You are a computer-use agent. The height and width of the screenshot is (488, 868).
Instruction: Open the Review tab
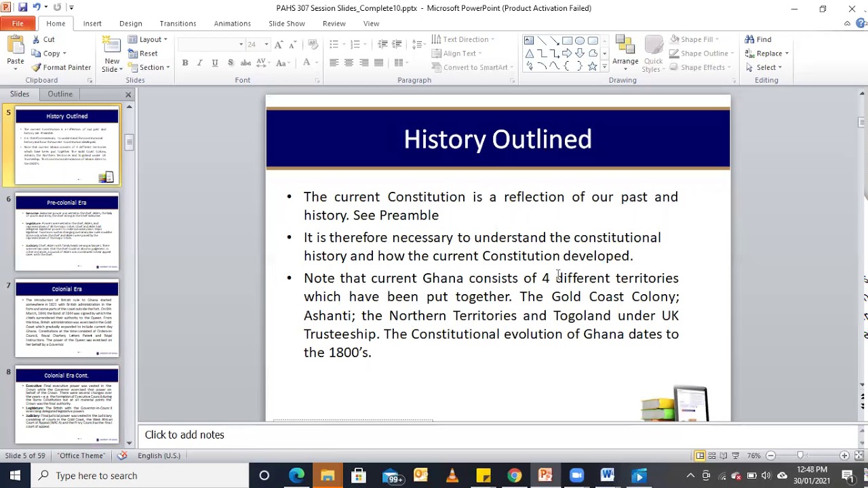coord(334,24)
